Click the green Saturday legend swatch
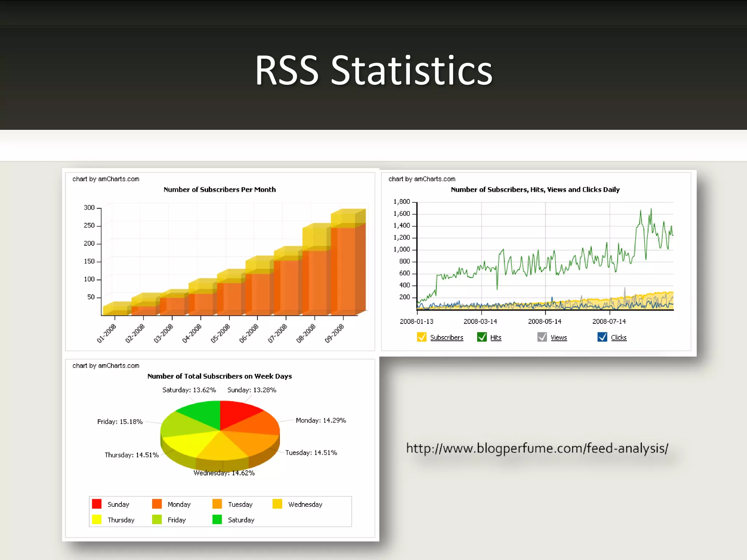Screen dimensions: 747x560 pos(217,519)
